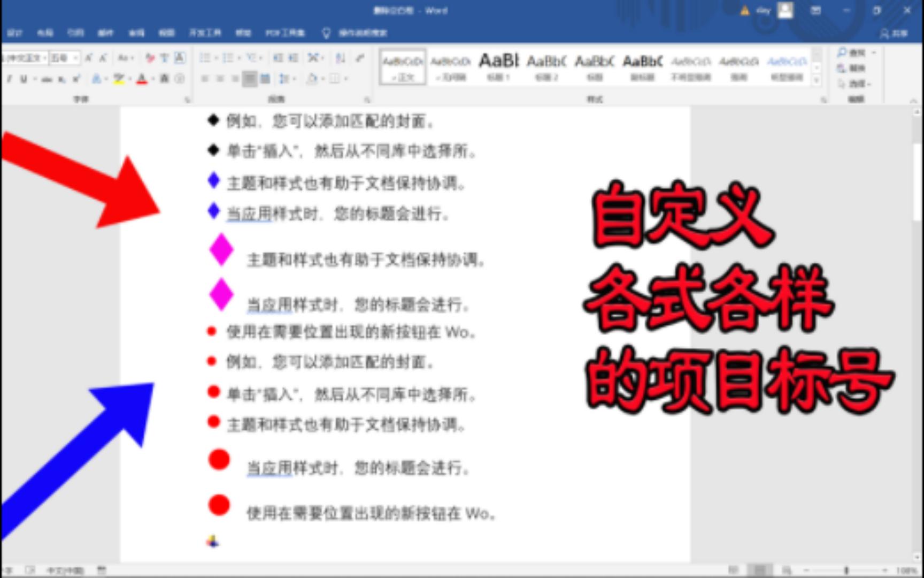Insert an enclosed character
924x578 pixels.
179,79
